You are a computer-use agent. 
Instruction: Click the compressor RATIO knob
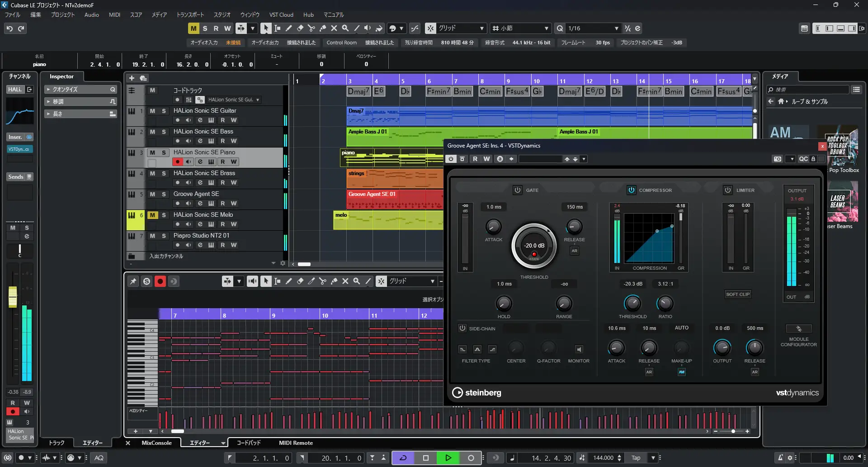(x=665, y=303)
